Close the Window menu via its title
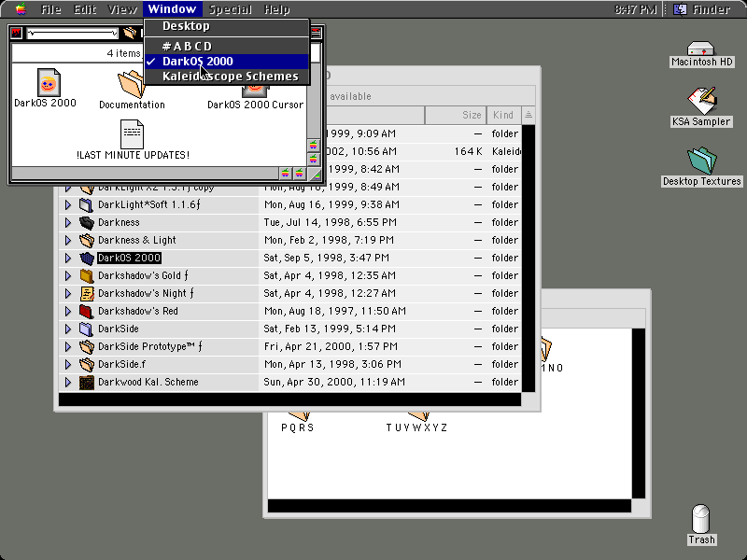 pyautogui.click(x=172, y=9)
